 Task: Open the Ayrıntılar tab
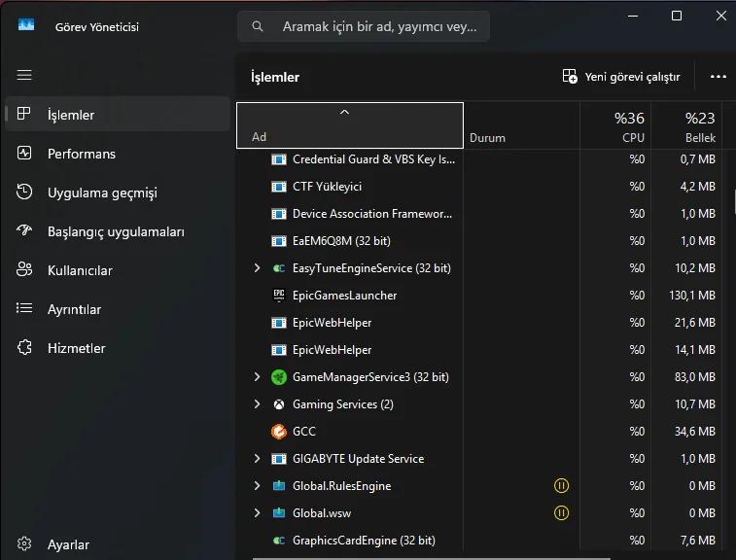[x=74, y=309]
